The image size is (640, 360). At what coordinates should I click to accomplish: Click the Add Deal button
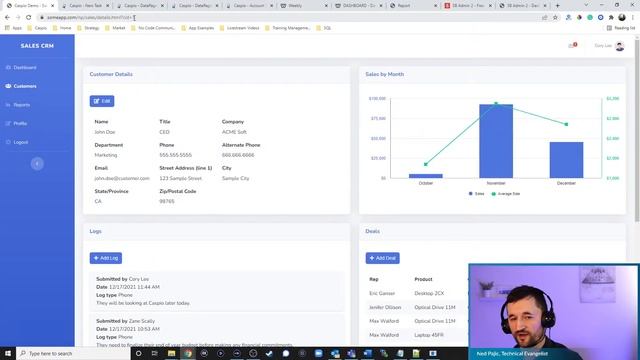coord(382,258)
